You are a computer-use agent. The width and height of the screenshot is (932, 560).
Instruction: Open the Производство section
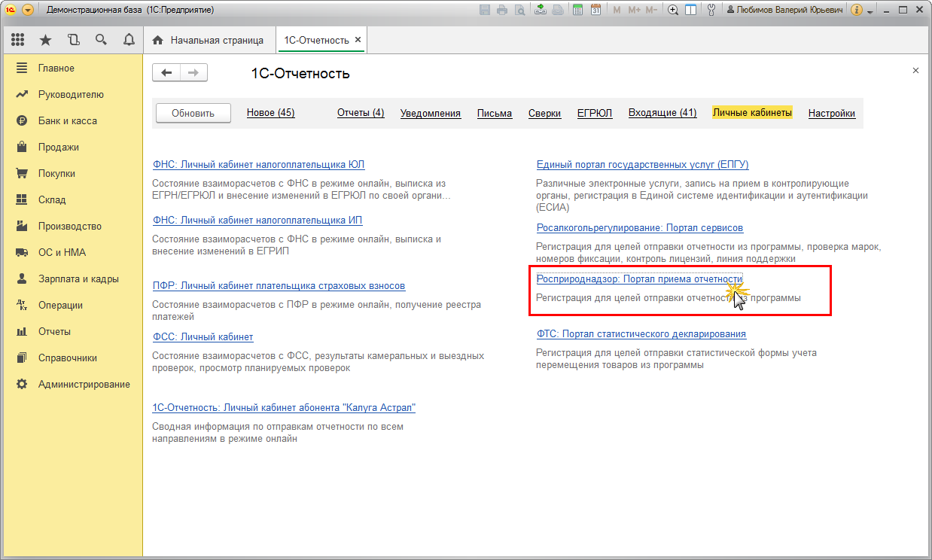click(x=73, y=226)
